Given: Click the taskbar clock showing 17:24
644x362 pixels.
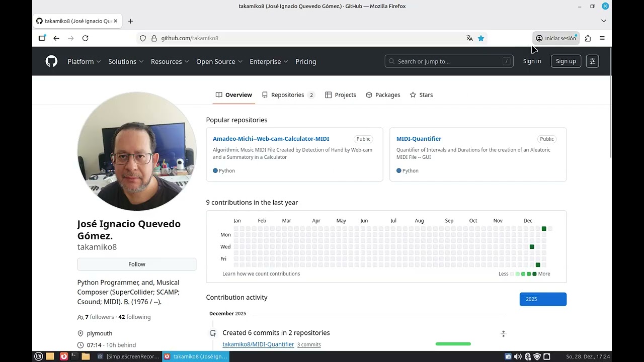Looking at the screenshot, I should tap(588, 356).
